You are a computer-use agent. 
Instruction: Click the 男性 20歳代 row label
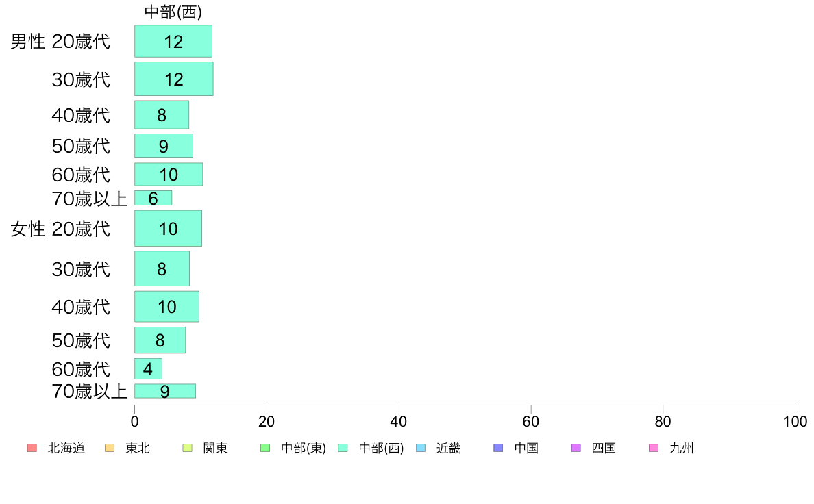[60, 42]
